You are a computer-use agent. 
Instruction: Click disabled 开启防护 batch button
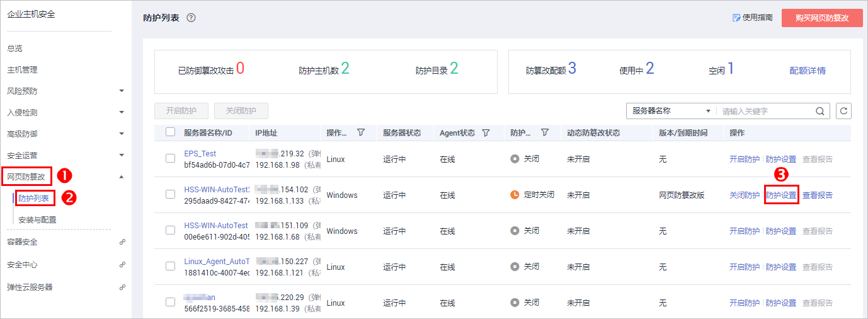click(x=181, y=111)
